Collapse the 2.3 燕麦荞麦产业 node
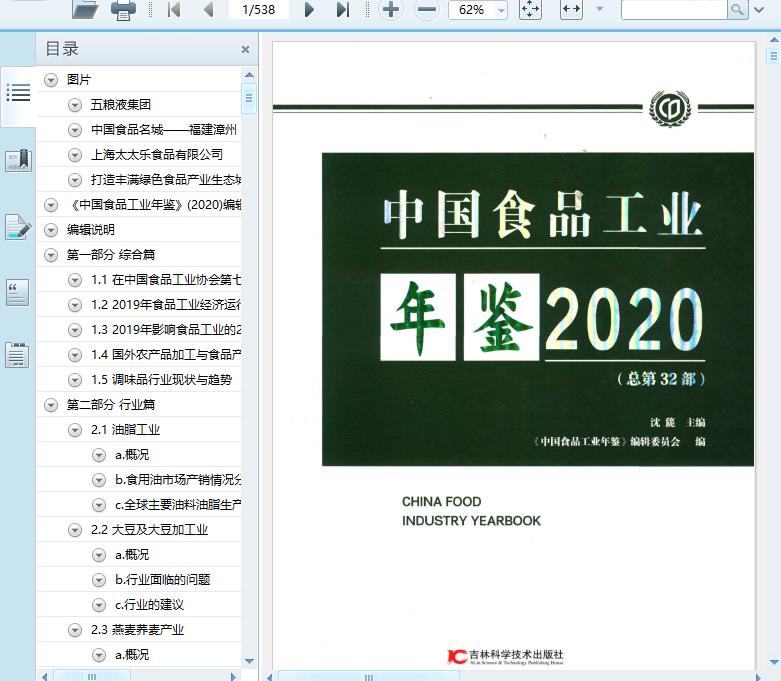The height and width of the screenshot is (681, 781). coord(75,630)
